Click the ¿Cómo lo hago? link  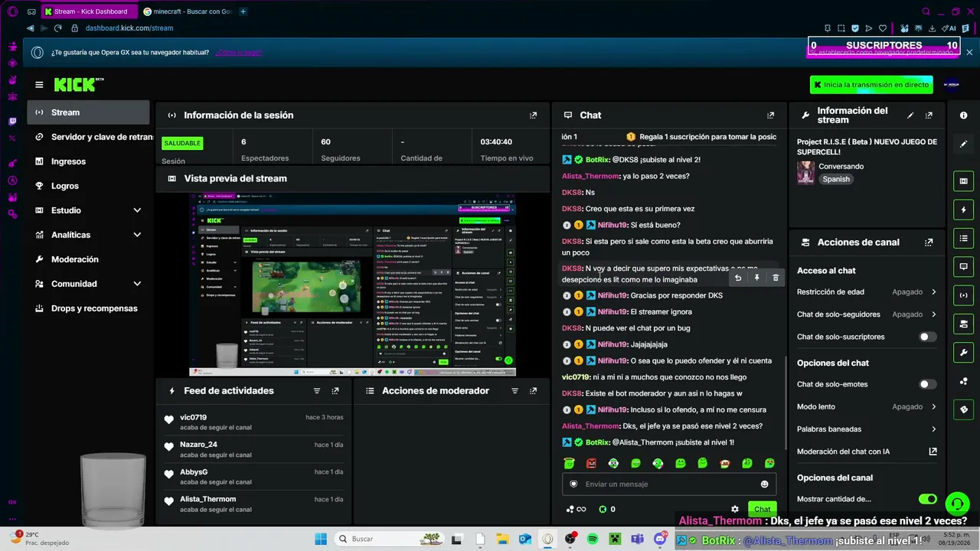(239, 53)
